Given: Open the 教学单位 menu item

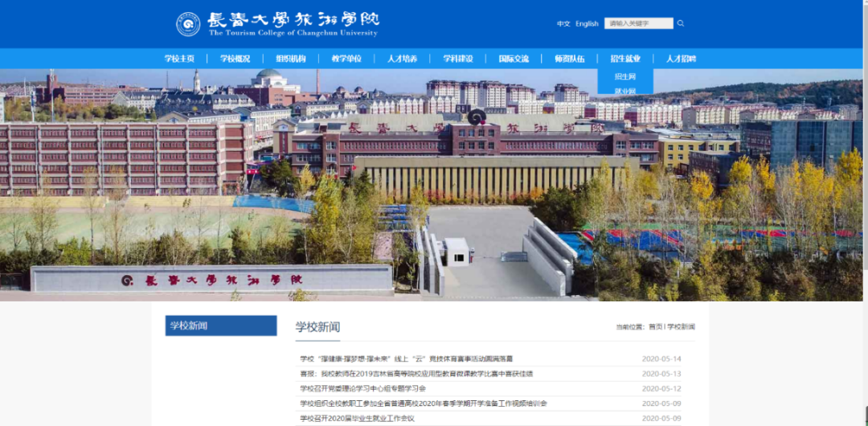Looking at the screenshot, I should click(x=346, y=59).
